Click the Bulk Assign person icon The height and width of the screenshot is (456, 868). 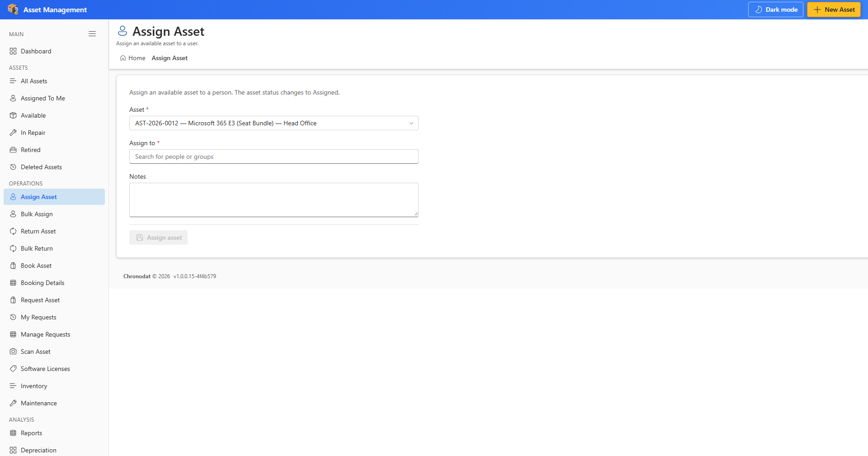click(x=13, y=214)
